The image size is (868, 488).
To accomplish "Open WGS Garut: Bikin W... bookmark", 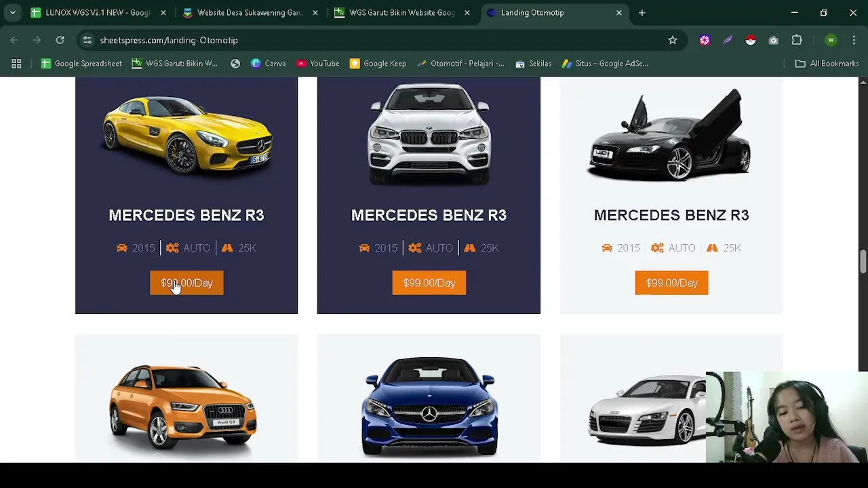I will (x=174, y=63).
